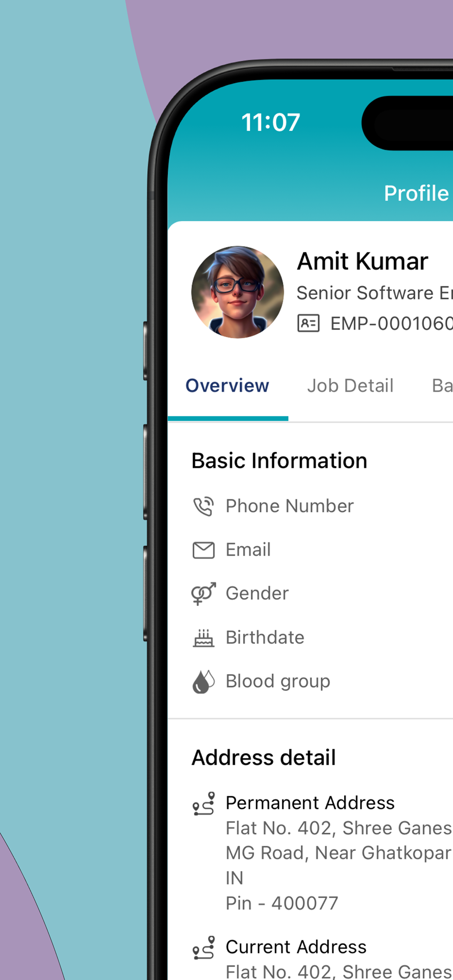Screen dimensions: 453x980
Task: Tap the MG Road, Near Ghatkopar line
Action: (x=339, y=853)
